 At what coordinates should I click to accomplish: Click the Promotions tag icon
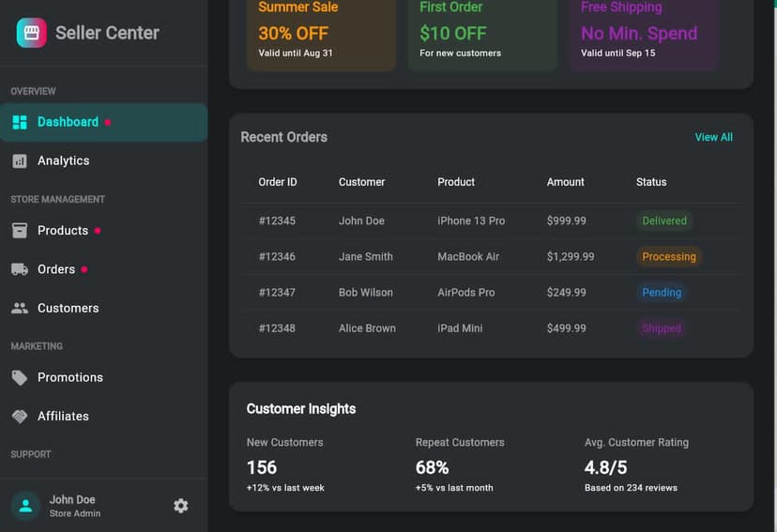pos(20,378)
